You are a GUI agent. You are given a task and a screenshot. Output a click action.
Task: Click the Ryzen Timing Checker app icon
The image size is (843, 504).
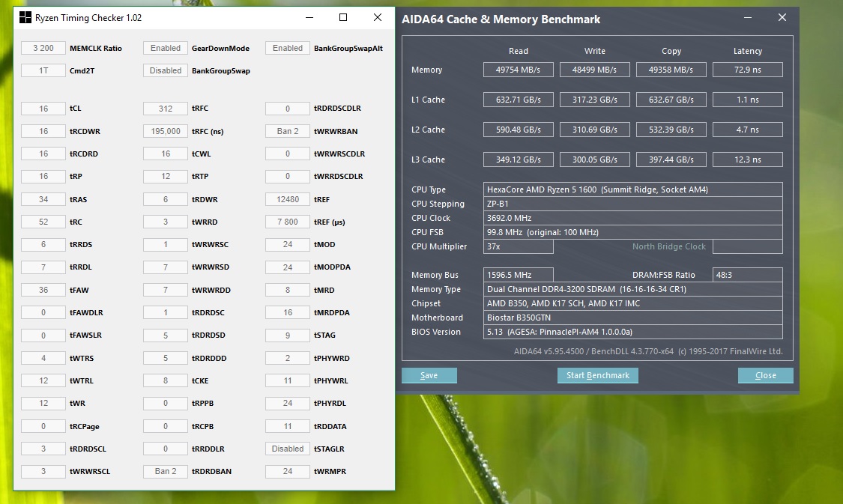point(25,18)
